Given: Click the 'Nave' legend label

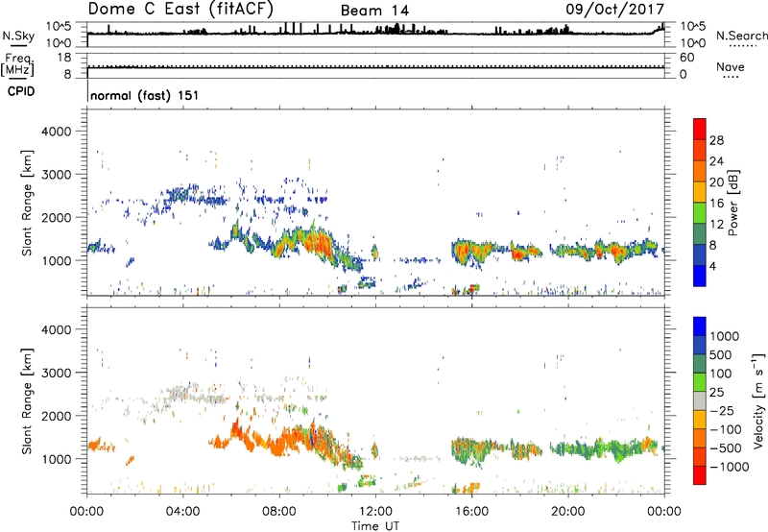Looking at the screenshot, I should [x=731, y=66].
